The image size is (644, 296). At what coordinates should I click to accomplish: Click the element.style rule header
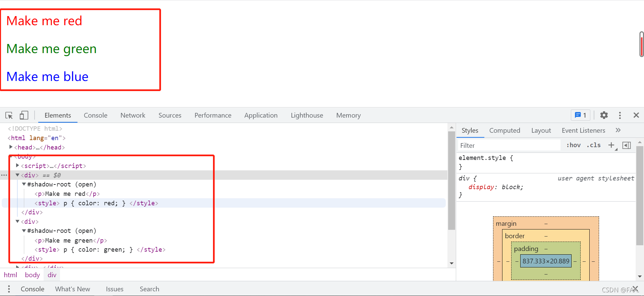coord(486,158)
